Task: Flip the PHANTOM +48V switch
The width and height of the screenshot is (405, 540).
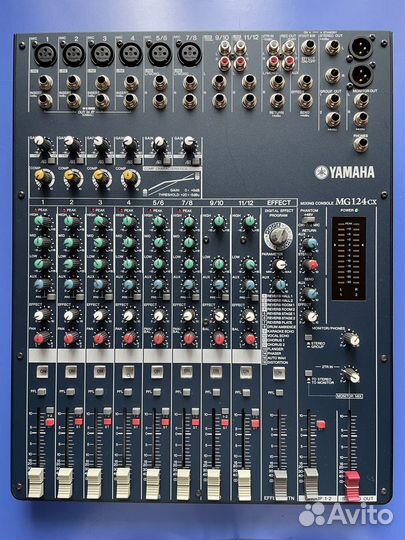Action: coord(308,219)
